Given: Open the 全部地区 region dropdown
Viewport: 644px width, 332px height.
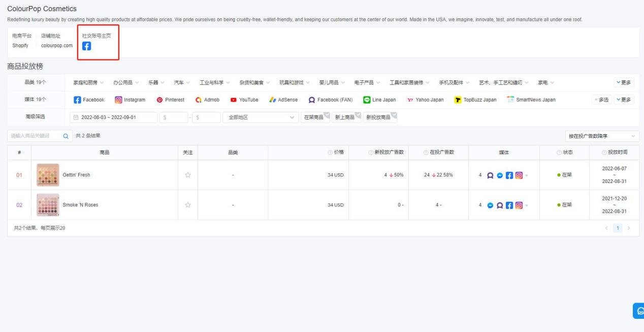Looking at the screenshot, I should click(x=261, y=117).
